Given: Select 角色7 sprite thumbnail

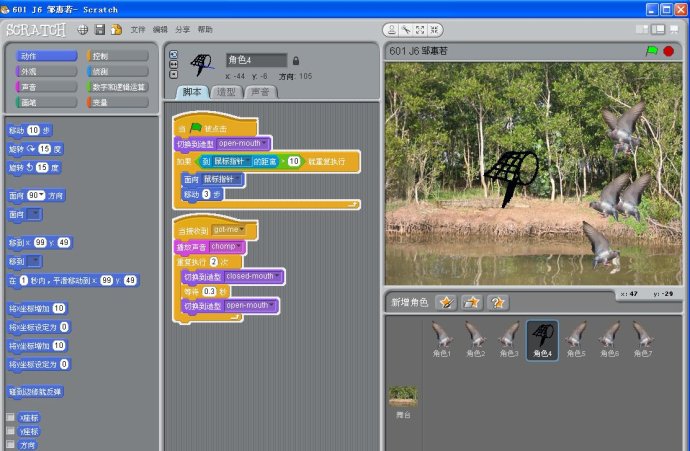Looking at the screenshot, I should (643, 339).
